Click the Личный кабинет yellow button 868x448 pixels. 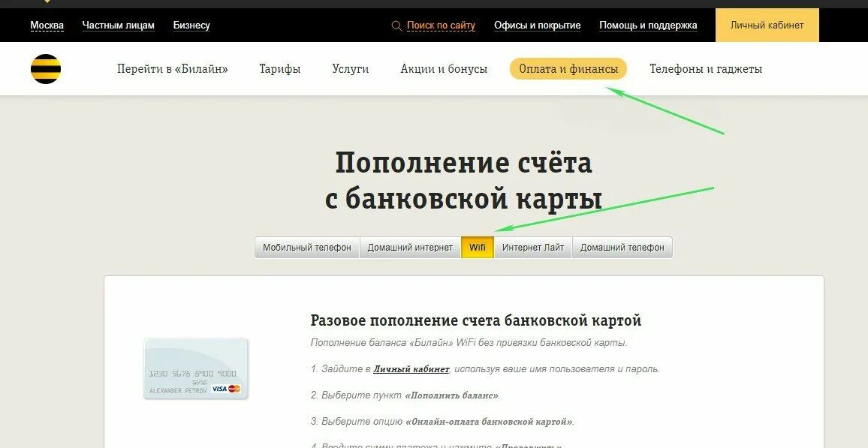click(767, 25)
